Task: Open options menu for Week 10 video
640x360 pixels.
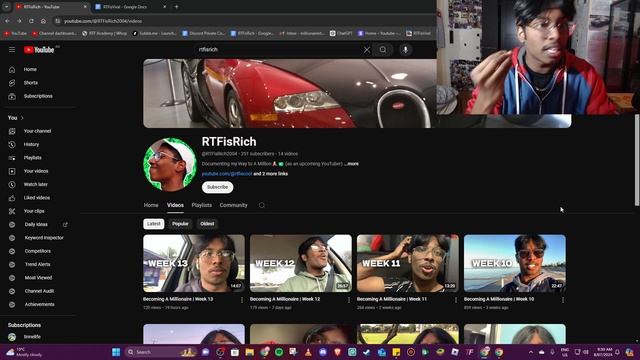Action: [x=563, y=300]
